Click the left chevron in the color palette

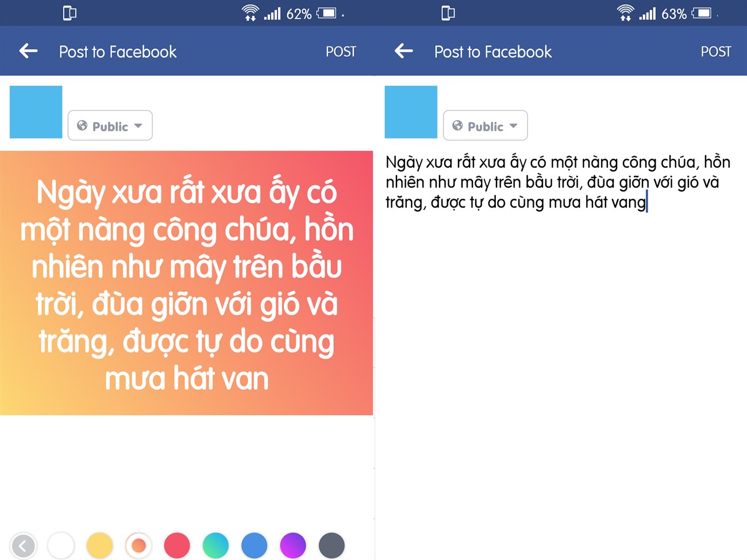coord(23,546)
